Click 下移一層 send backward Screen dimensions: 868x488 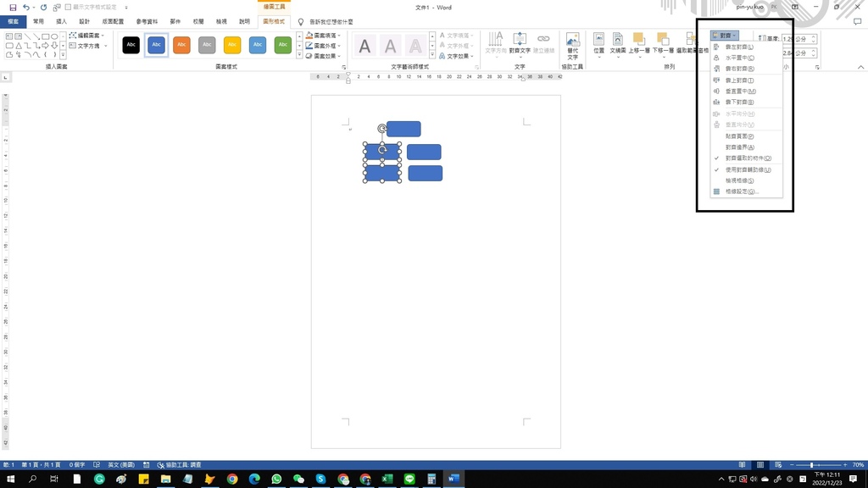pos(663,44)
